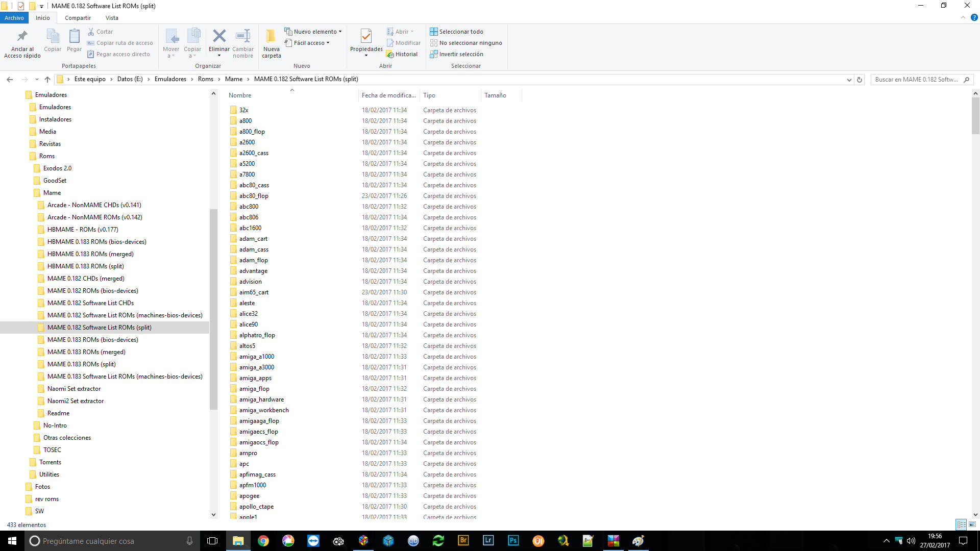This screenshot has height=551, width=980.
Task: Open the Nuevo elemento dropdown
Action: (313, 32)
